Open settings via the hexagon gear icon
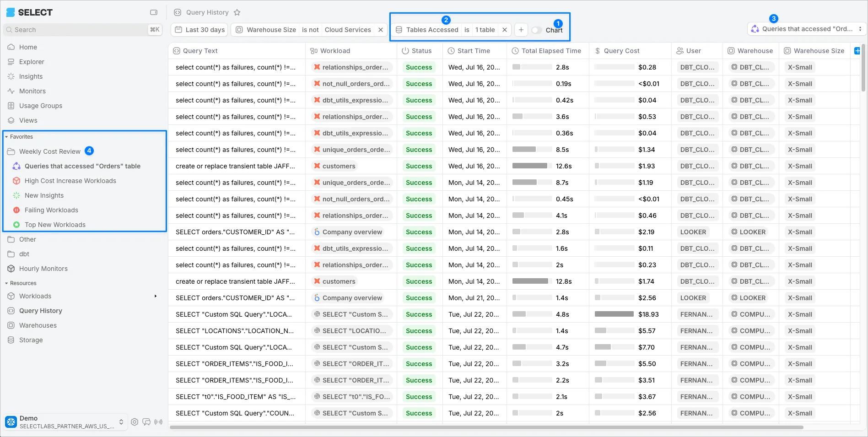The image size is (868, 437). (135, 422)
